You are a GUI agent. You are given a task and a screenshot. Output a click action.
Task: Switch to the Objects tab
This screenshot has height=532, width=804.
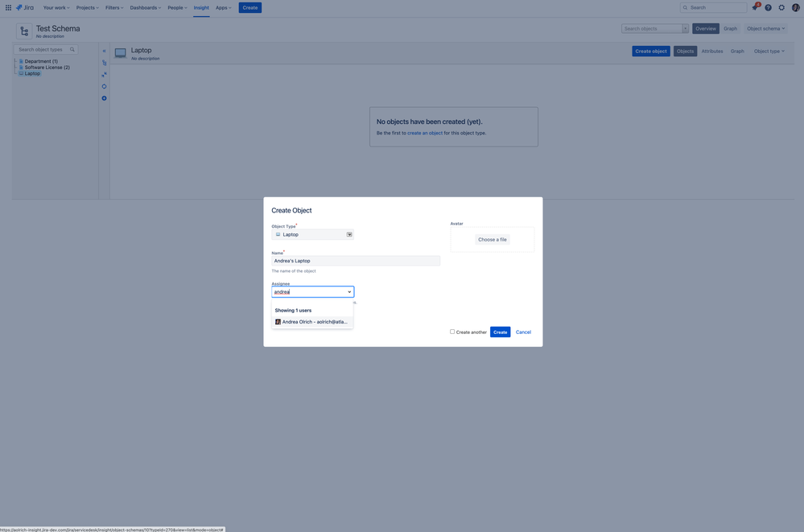pyautogui.click(x=685, y=52)
